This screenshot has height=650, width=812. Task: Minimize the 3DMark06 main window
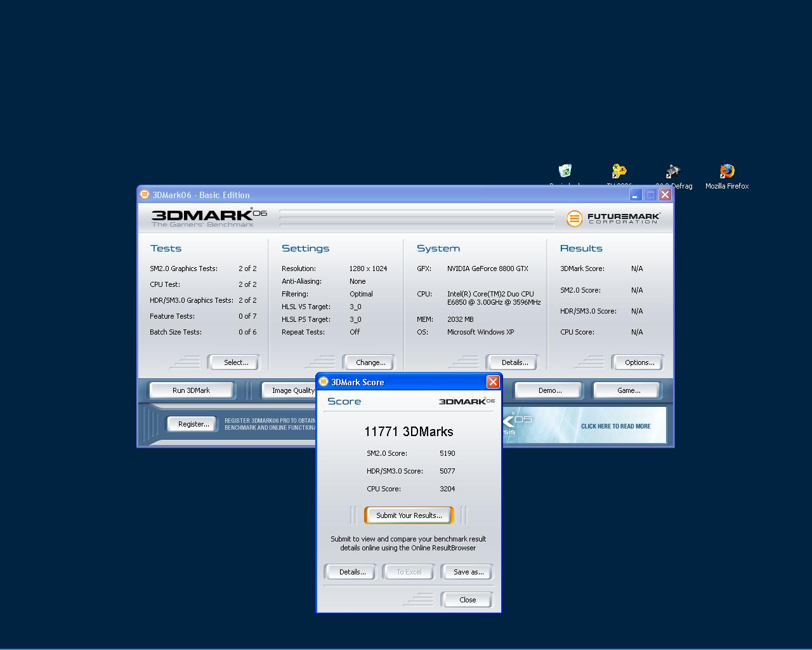coord(635,194)
